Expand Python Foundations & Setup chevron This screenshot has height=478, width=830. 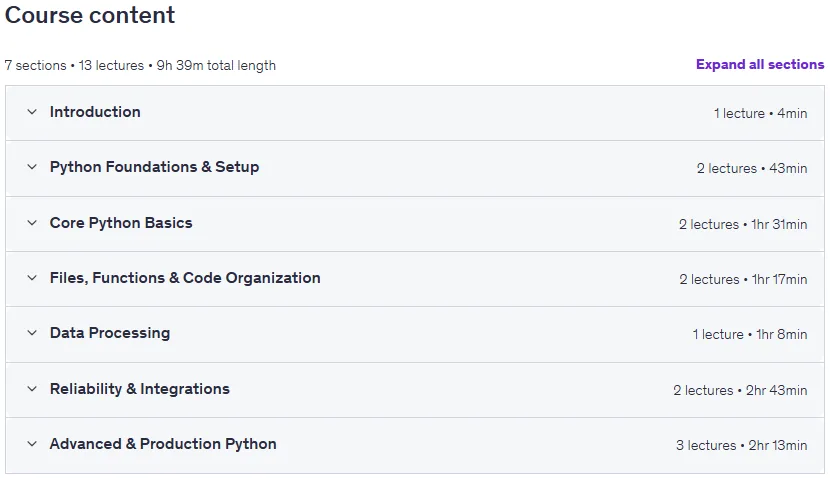(x=32, y=167)
